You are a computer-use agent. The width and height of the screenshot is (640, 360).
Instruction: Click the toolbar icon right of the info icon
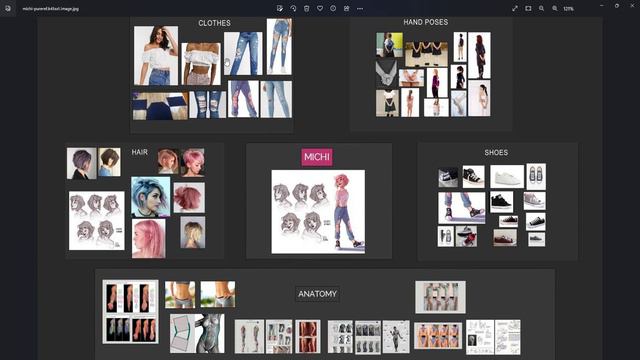[347, 8]
